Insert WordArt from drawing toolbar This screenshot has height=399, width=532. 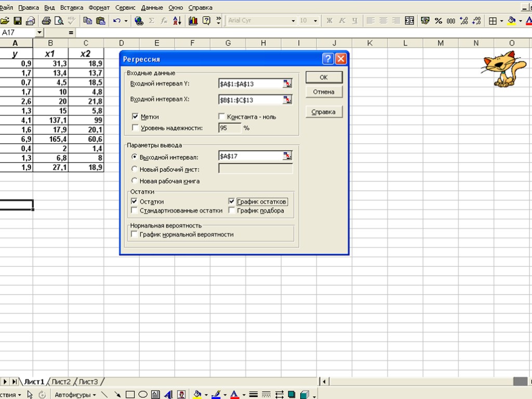click(x=168, y=394)
